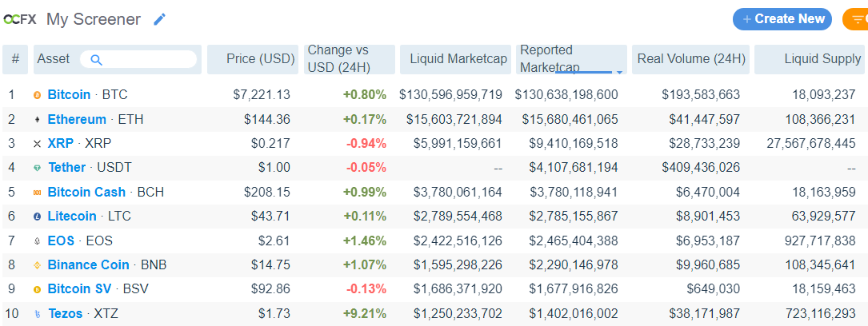Select Bitcoin Cash liquid supply 18,163,959
This screenshot has height=326, width=868.
[x=824, y=192]
